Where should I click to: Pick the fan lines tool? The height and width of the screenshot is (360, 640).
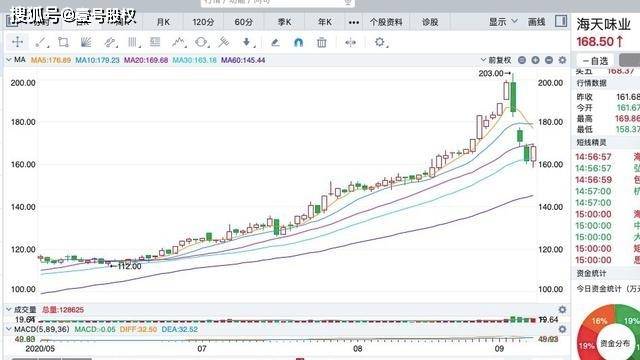(86, 42)
